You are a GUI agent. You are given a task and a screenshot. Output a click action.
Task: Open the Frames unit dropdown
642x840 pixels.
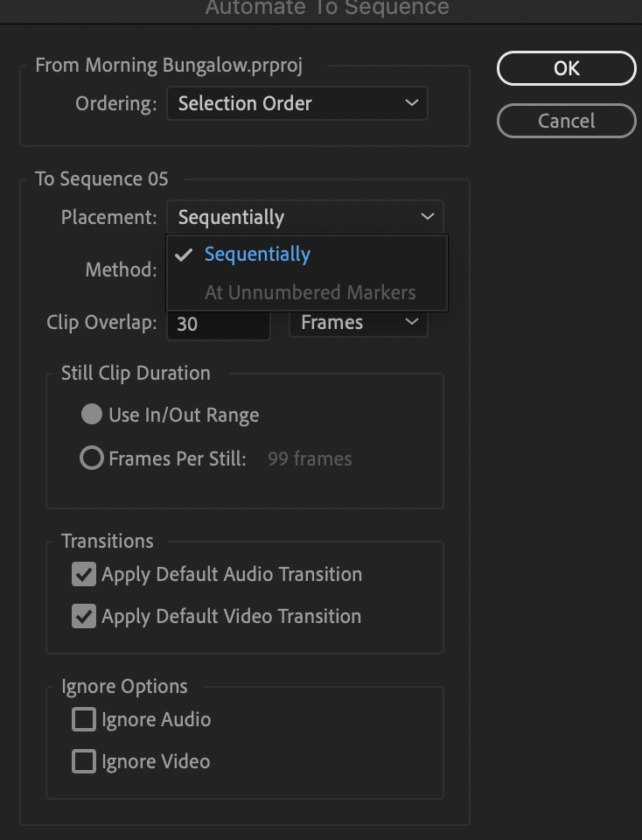click(x=358, y=322)
